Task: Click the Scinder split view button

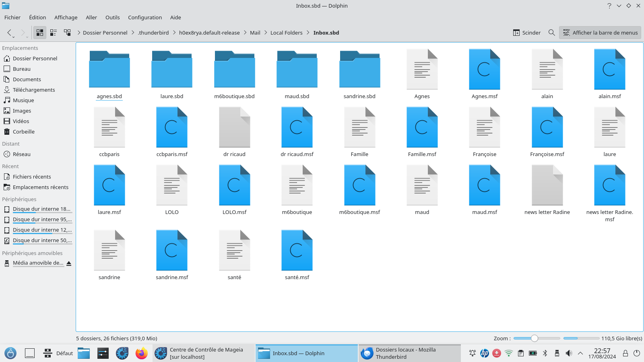Action: click(527, 33)
